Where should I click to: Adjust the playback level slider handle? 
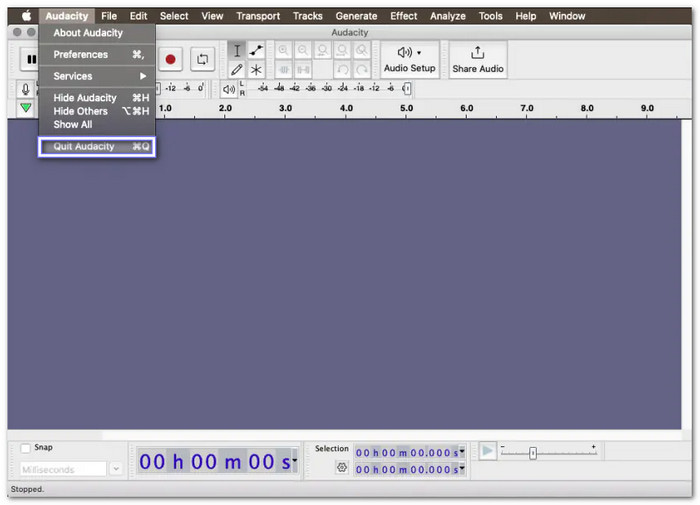pyautogui.click(x=406, y=88)
